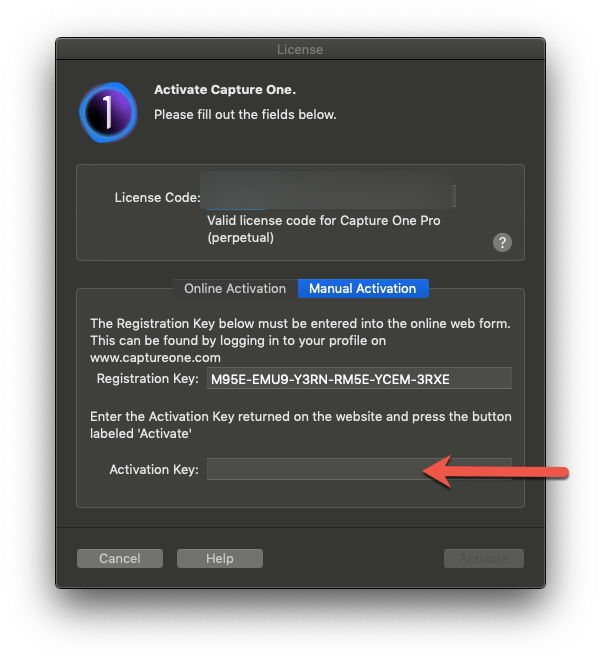Screen dimensions: 601x662
Task: Click the dimmed Activate button
Action: pos(484,558)
